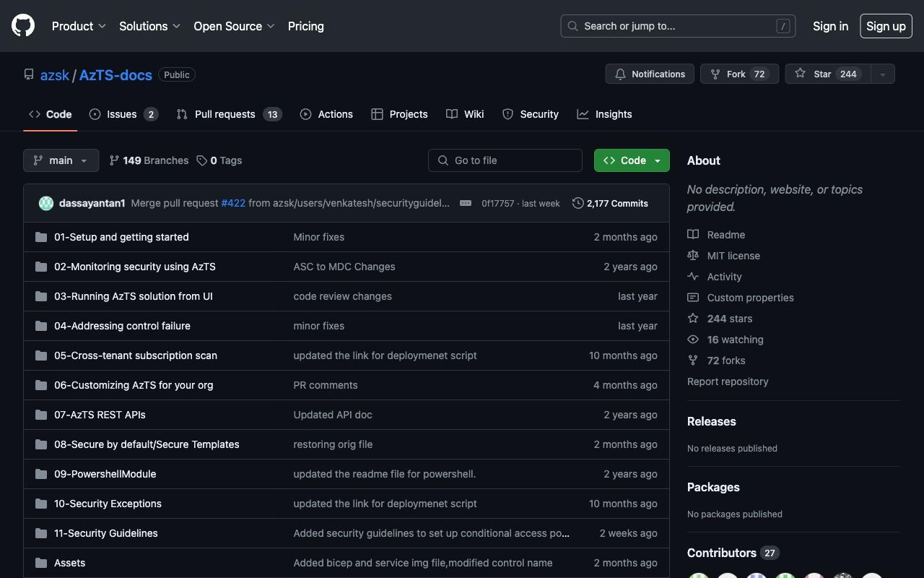Screen dimensions: 924x578
Task: Open the green Code dropdown button
Action: (632, 160)
